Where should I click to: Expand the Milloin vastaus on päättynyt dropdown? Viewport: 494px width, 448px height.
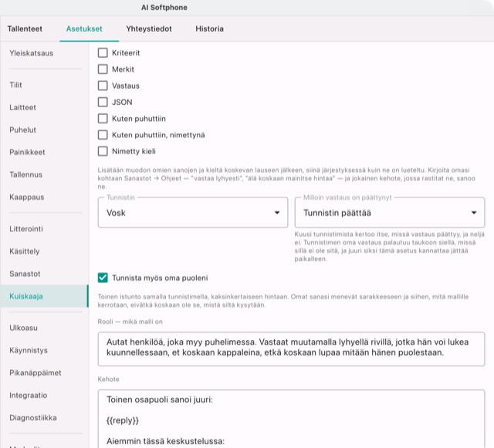390,213
